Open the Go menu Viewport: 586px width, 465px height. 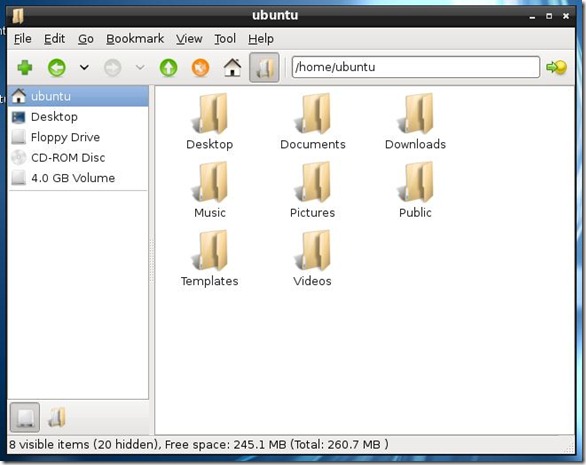click(86, 39)
